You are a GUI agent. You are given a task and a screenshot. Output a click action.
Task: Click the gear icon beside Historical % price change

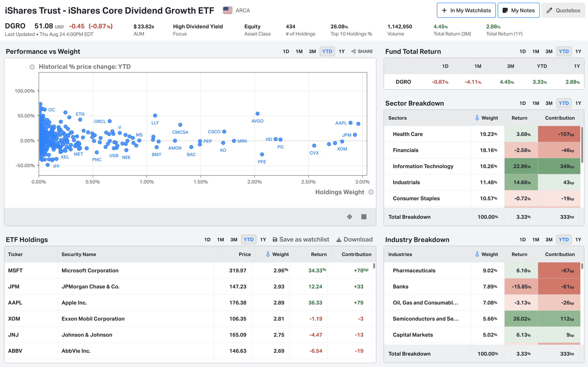pos(32,67)
